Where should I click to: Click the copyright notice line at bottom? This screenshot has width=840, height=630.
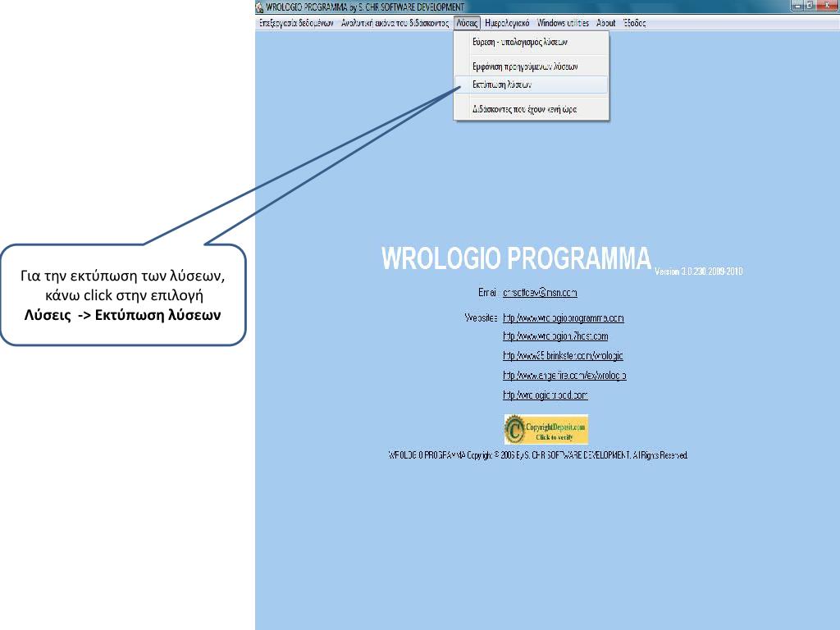(538, 455)
